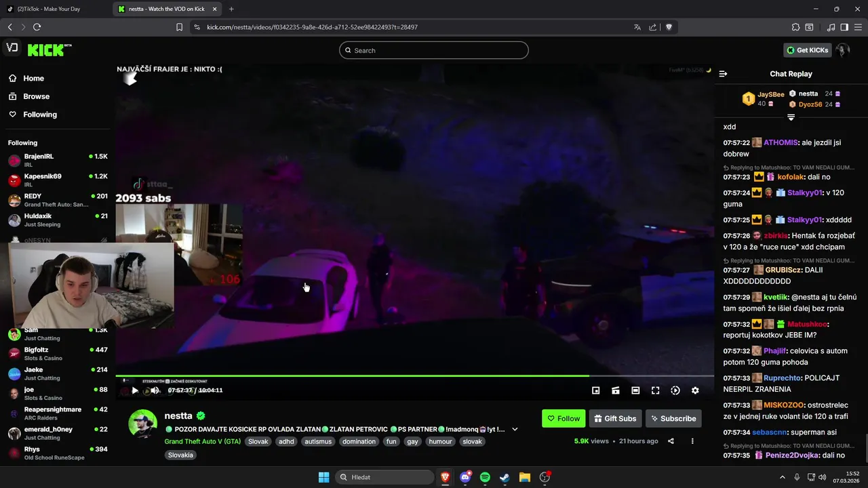
Task: Open the three-dot more options menu
Action: (692, 441)
